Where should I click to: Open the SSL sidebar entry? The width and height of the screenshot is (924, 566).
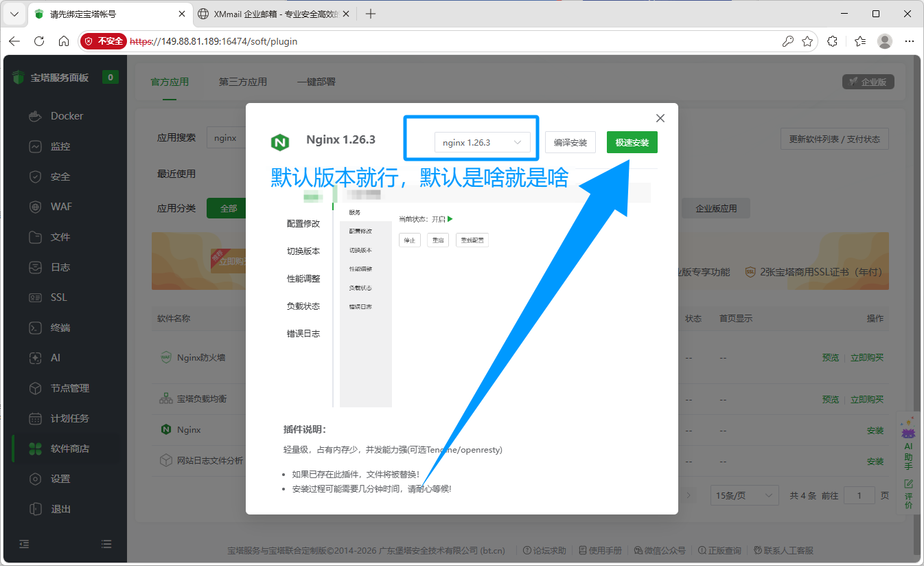tap(59, 297)
